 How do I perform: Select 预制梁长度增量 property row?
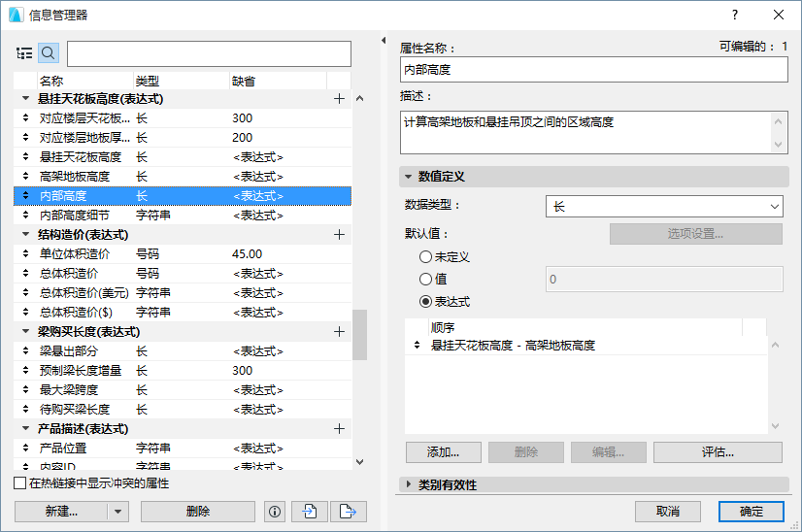coord(183,371)
